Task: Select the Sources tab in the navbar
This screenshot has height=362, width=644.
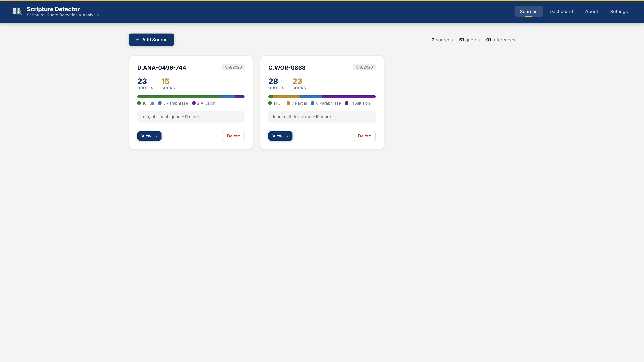Action: tap(528, 12)
